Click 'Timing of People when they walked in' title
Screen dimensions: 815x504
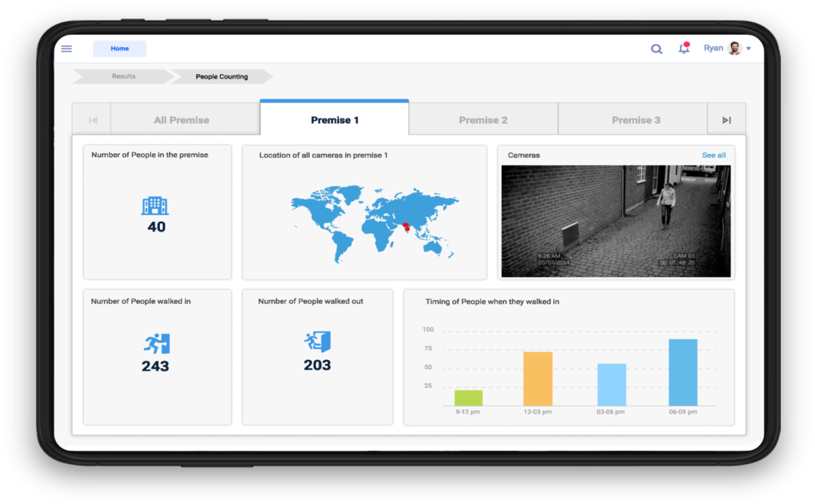[x=492, y=301]
